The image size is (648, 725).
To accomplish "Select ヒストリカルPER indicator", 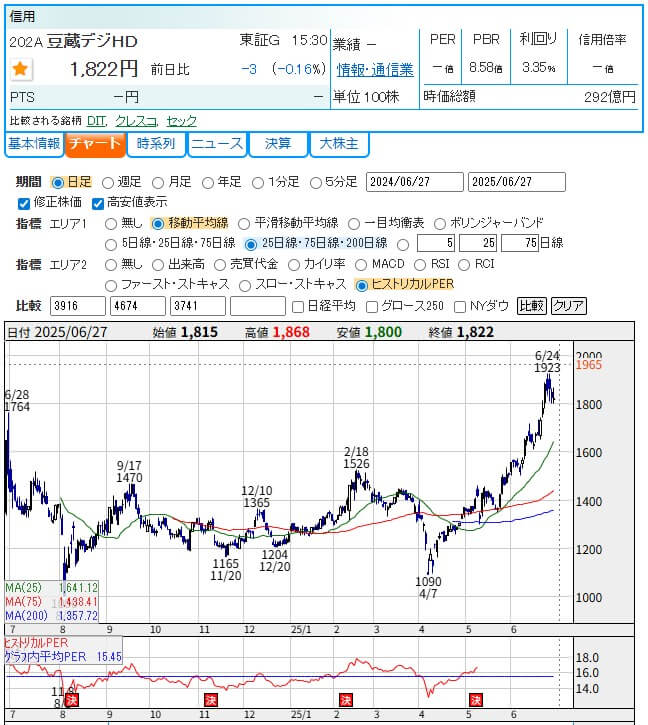I will click(362, 286).
